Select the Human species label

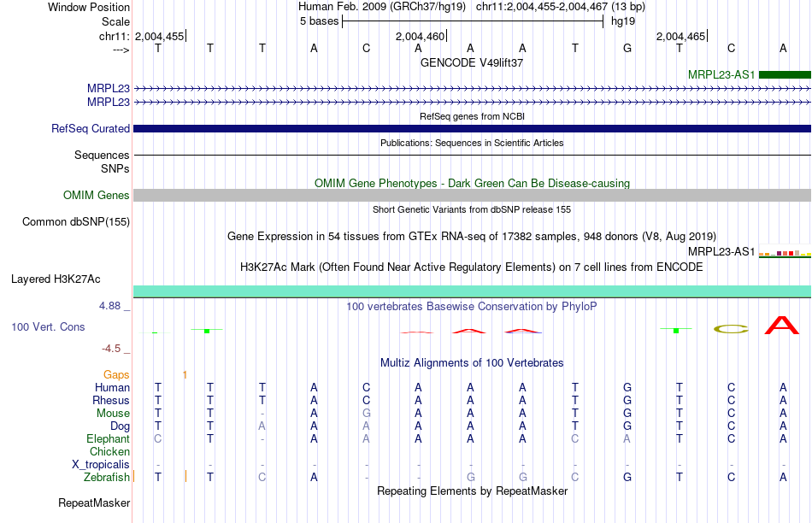(112, 388)
